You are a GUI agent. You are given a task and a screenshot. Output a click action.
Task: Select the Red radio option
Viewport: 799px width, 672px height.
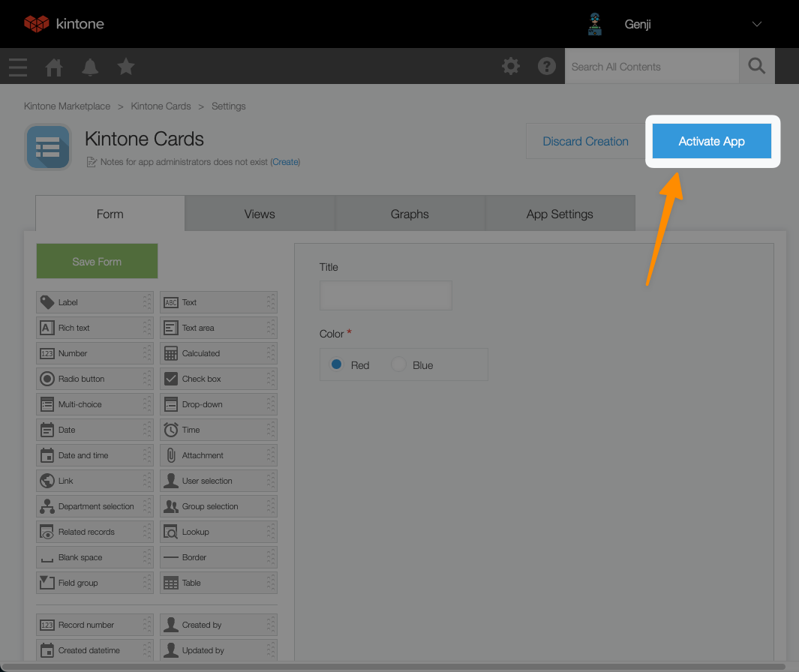tap(336, 364)
